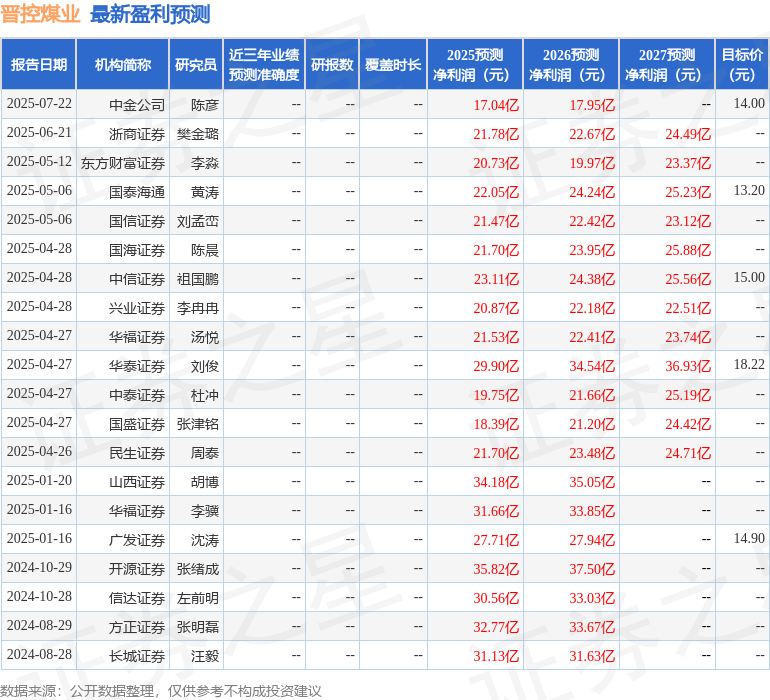Screen dimensions: 770x700
Task: Select the 2026预测净利润 column header
Action: click(571, 64)
